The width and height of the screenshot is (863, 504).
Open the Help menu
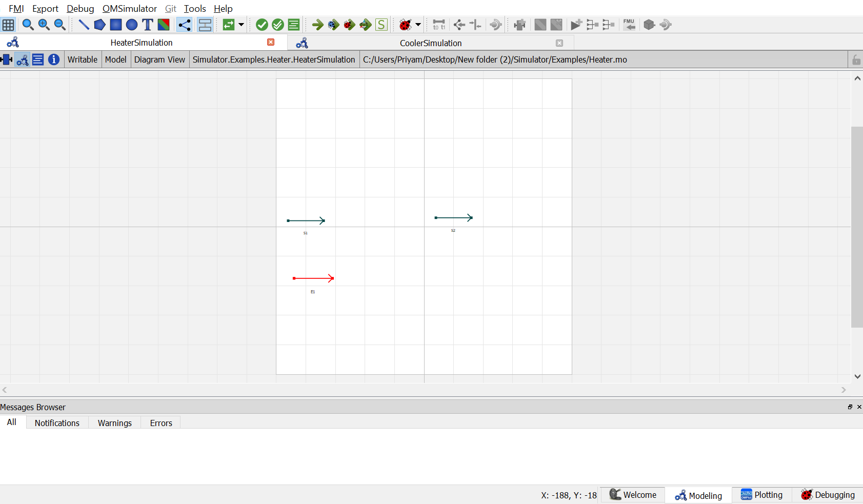223,8
